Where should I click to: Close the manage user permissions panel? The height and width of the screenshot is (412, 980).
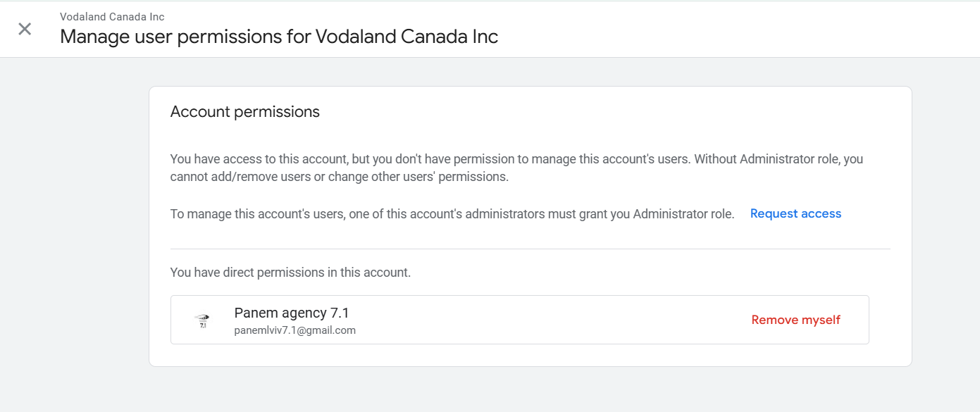coord(25,29)
